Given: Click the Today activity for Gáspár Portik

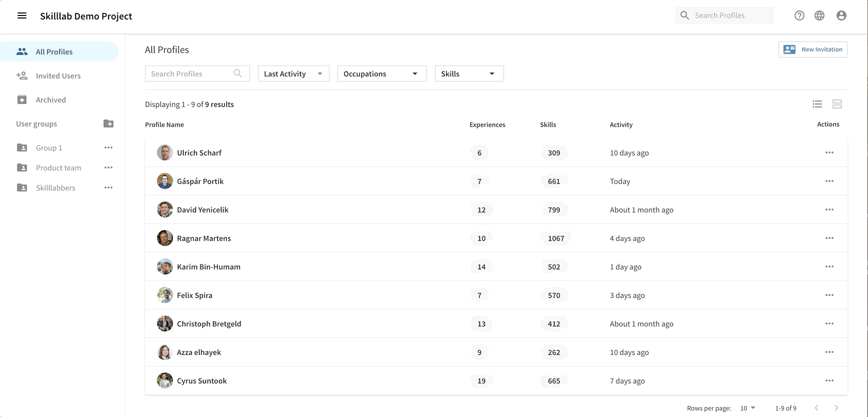Looking at the screenshot, I should 620,181.
